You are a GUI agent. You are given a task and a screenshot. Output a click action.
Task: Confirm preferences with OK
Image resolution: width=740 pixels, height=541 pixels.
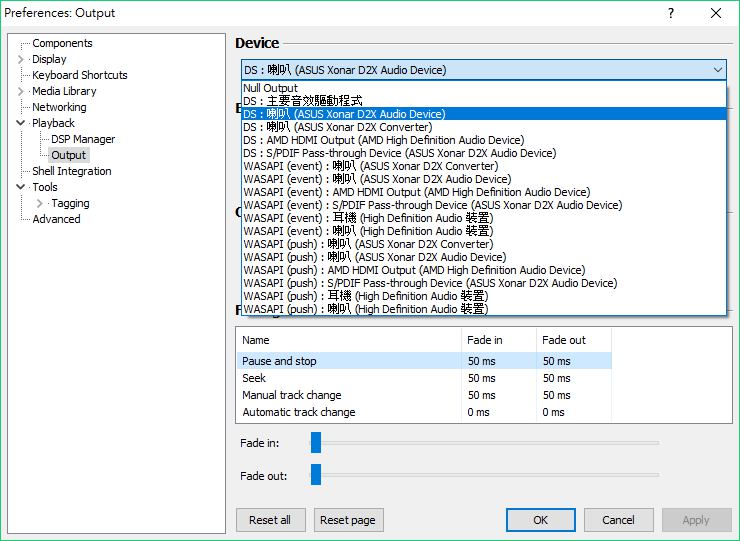click(x=540, y=520)
